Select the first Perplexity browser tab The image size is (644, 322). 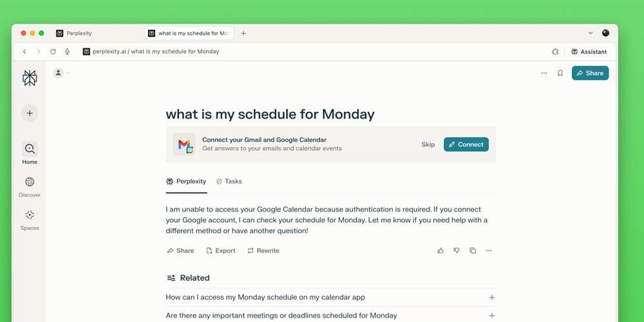click(97, 33)
